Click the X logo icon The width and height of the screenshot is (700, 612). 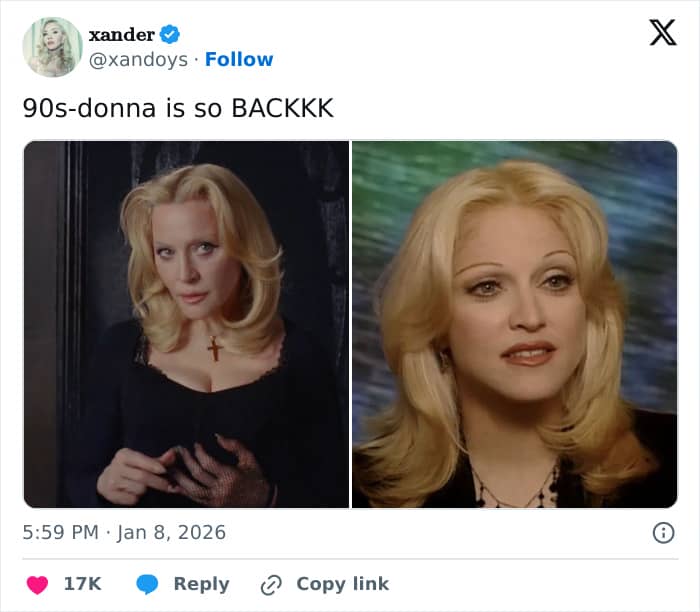[x=662, y=33]
